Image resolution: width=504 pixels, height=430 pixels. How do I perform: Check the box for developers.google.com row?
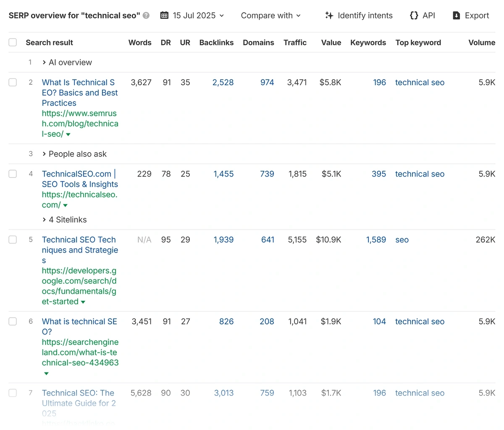(x=13, y=240)
